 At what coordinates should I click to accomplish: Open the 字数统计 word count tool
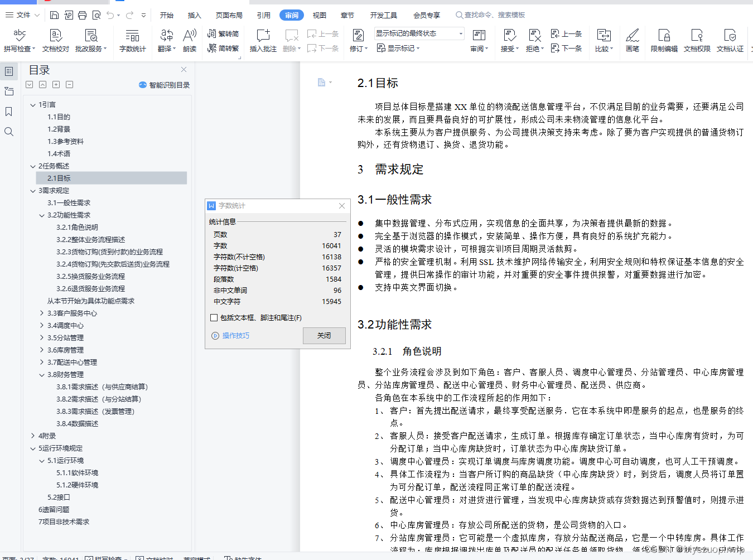tap(132, 42)
